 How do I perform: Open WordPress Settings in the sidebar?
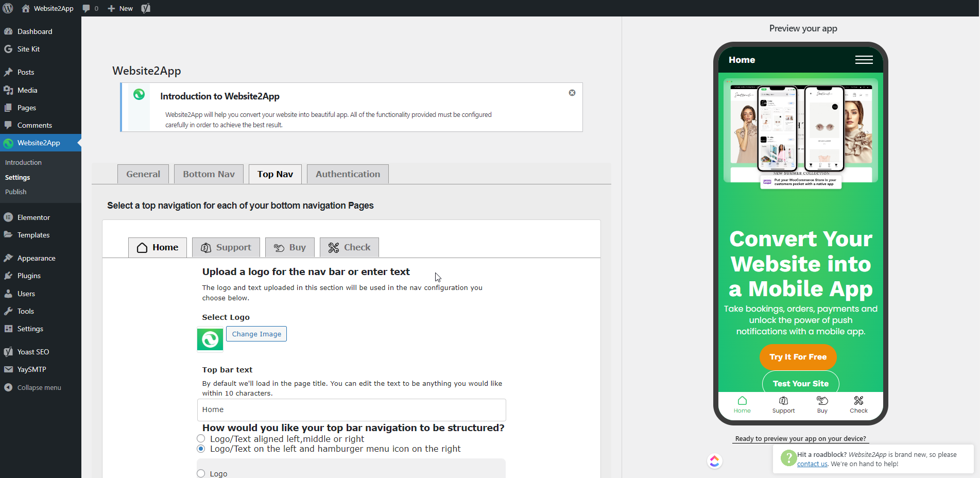41,329
